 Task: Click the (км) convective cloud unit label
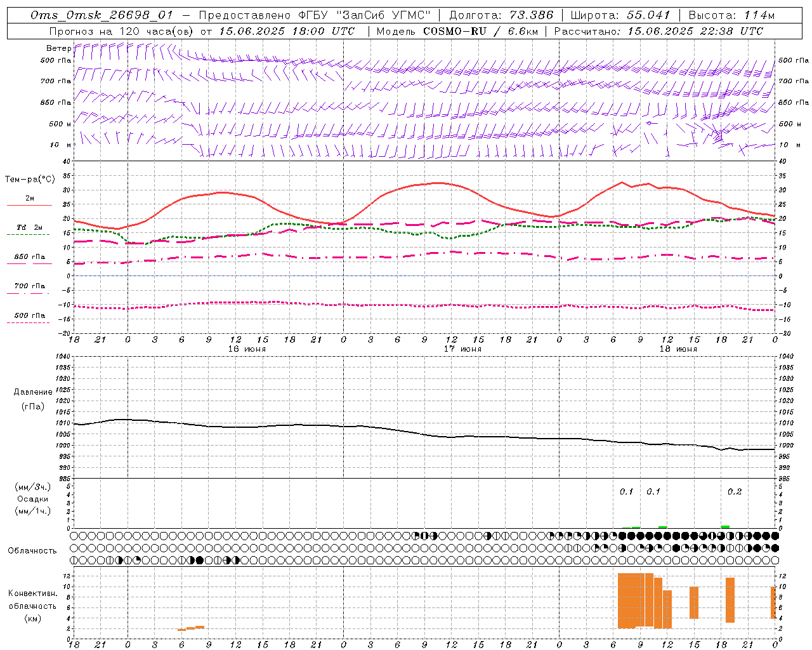(33, 618)
